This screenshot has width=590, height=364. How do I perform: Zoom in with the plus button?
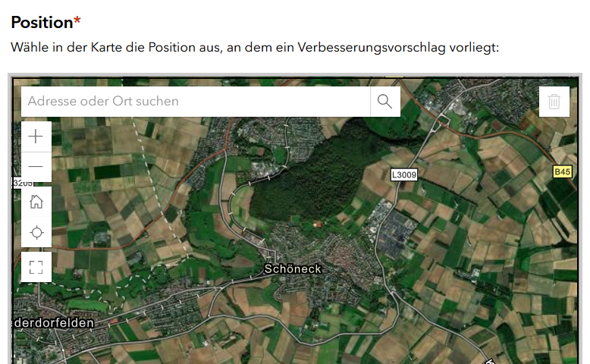[36, 136]
